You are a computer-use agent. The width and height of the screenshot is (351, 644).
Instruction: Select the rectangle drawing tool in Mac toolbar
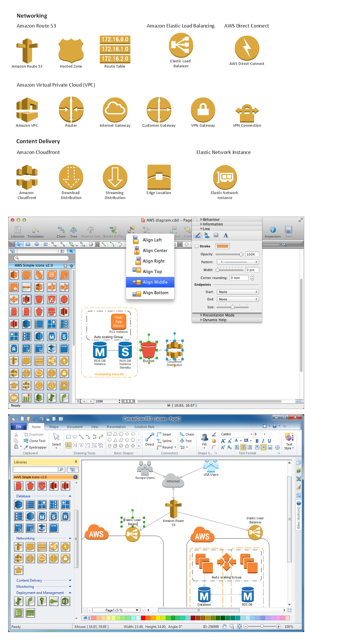tap(28, 244)
